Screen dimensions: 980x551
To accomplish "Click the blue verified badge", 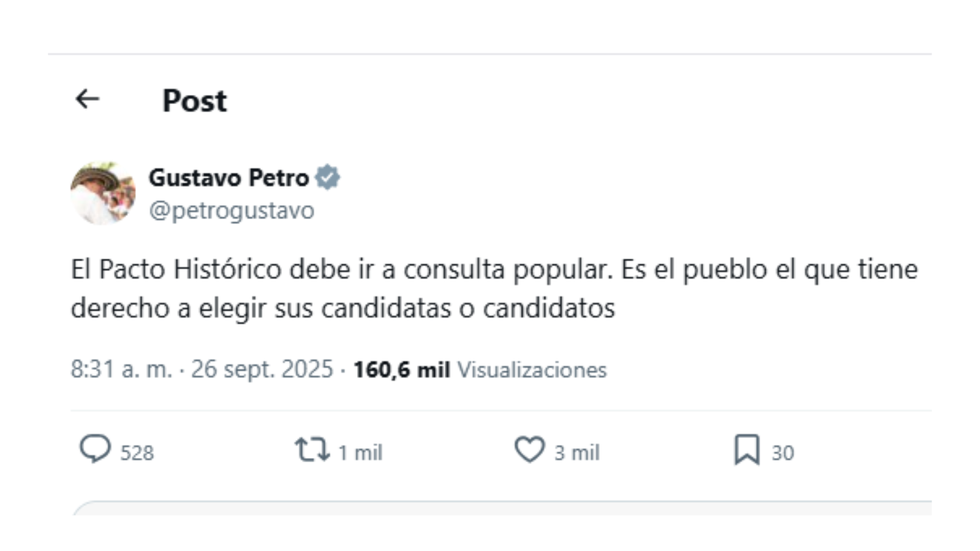I will pyautogui.click(x=328, y=178).
